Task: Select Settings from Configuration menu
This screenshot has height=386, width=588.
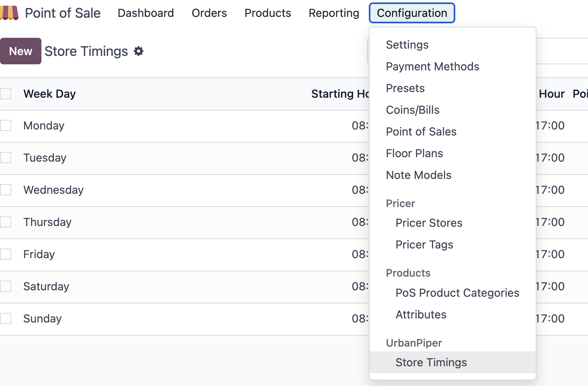Action: coord(452,45)
